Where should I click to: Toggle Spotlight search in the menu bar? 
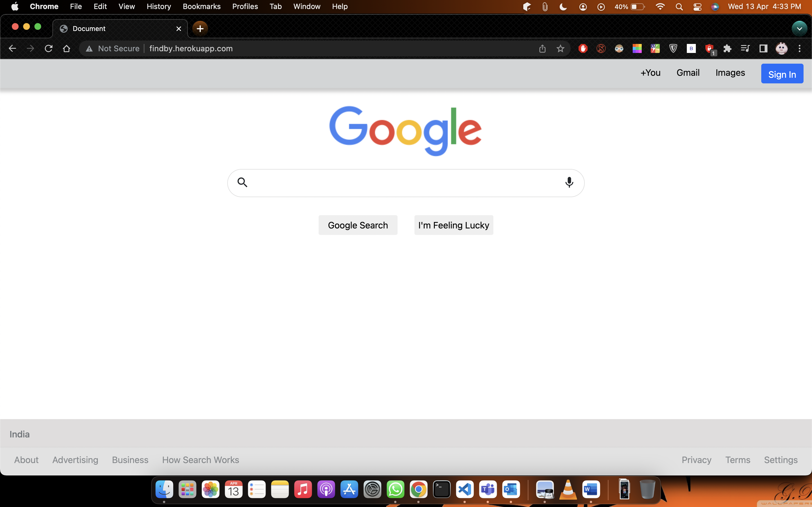coord(679,6)
